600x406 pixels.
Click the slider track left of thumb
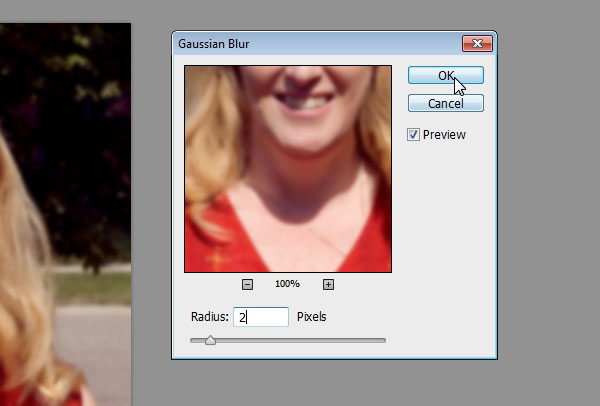[197, 341]
